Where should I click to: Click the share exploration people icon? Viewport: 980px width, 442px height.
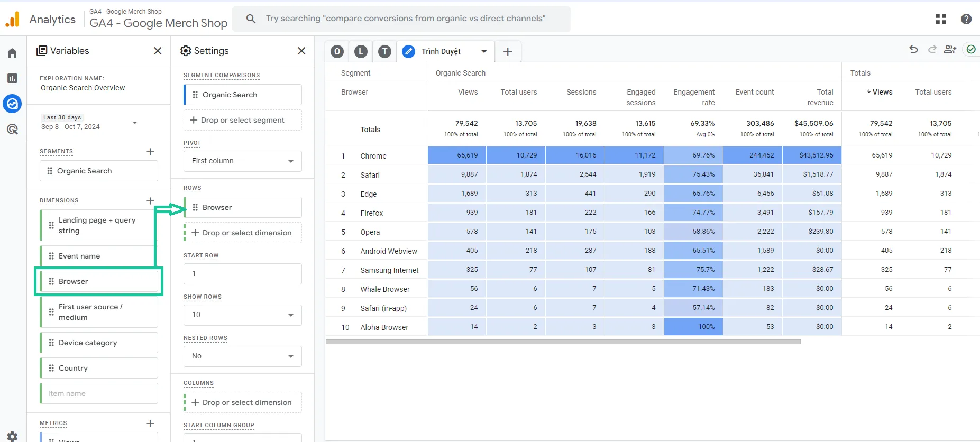[950, 49]
